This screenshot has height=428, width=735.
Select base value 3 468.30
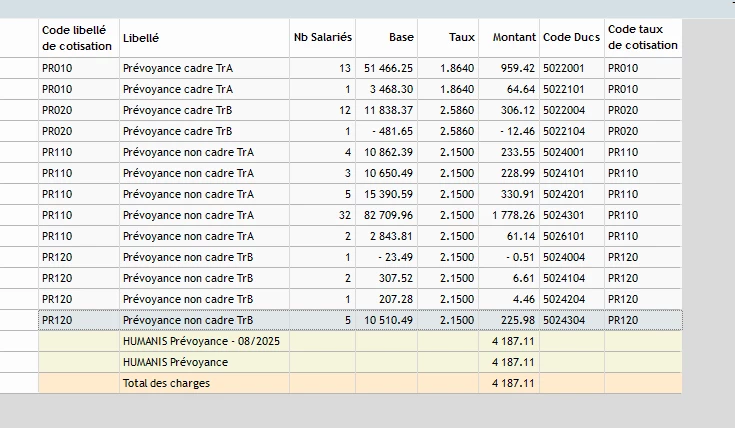tap(391, 90)
